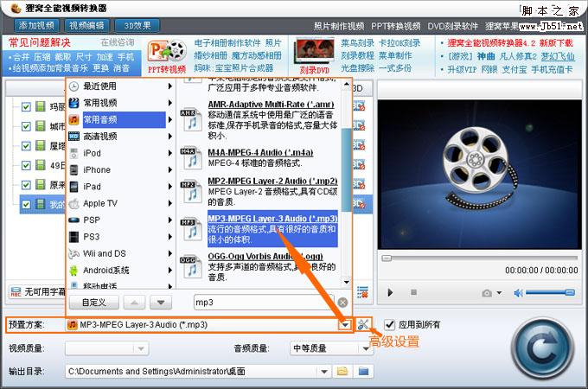The image size is (588, 389).
Task: Open 高级设置 tools icon
Action: [363, 324]
